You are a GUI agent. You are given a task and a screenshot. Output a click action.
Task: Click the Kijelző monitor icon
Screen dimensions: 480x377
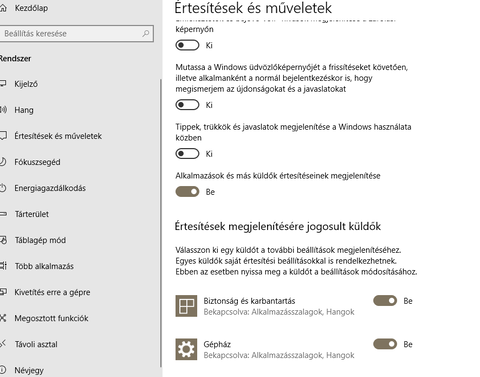pos(3,83)
